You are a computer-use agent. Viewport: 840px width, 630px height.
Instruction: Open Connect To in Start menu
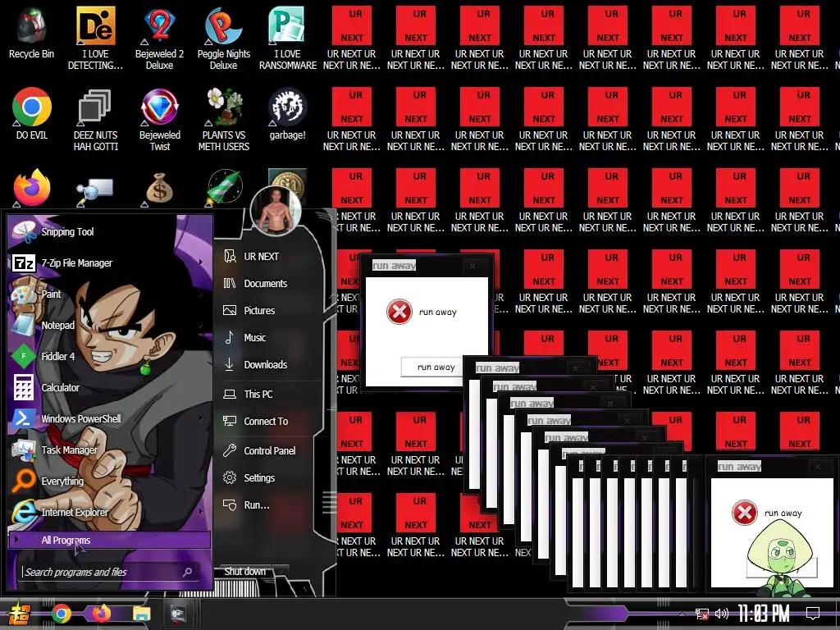[268, 421]
